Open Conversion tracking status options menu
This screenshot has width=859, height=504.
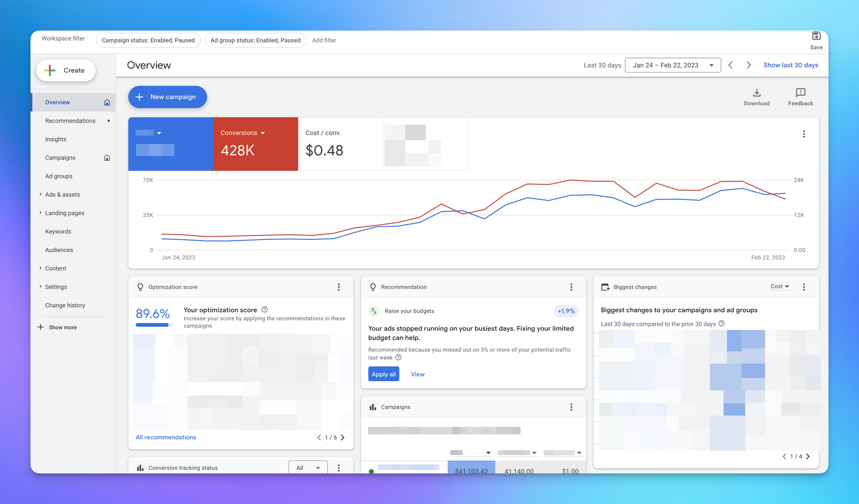click(339, 468)
